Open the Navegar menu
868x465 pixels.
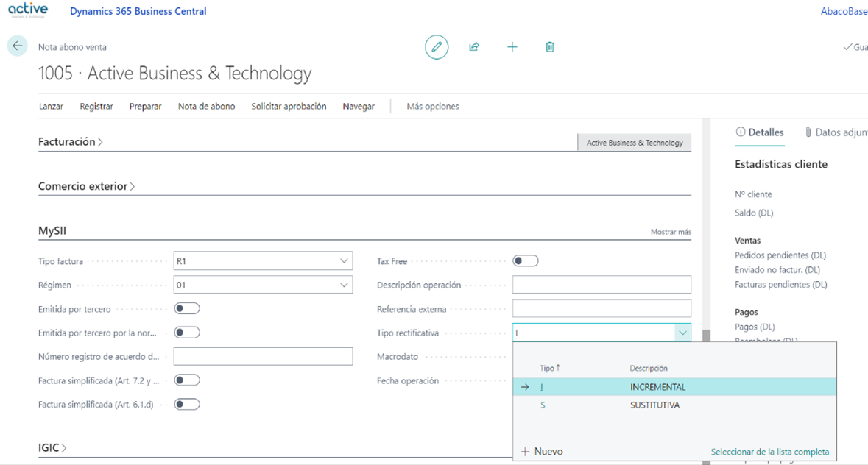click(359, 106)
